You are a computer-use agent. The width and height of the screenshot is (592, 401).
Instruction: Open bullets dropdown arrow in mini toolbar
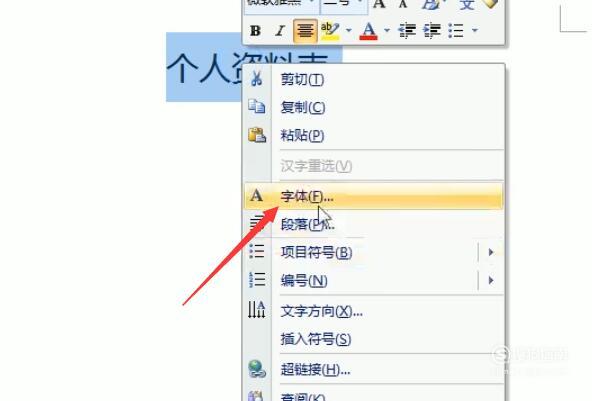475,30
